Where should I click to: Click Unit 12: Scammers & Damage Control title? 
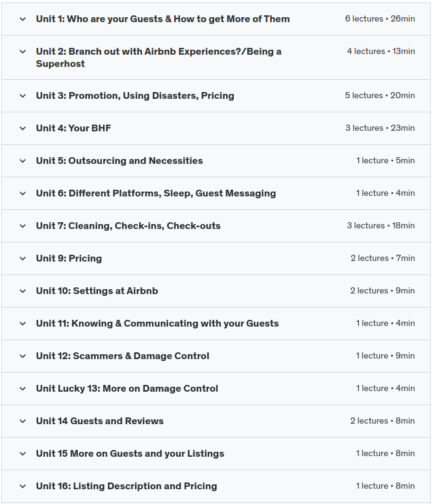123,356
